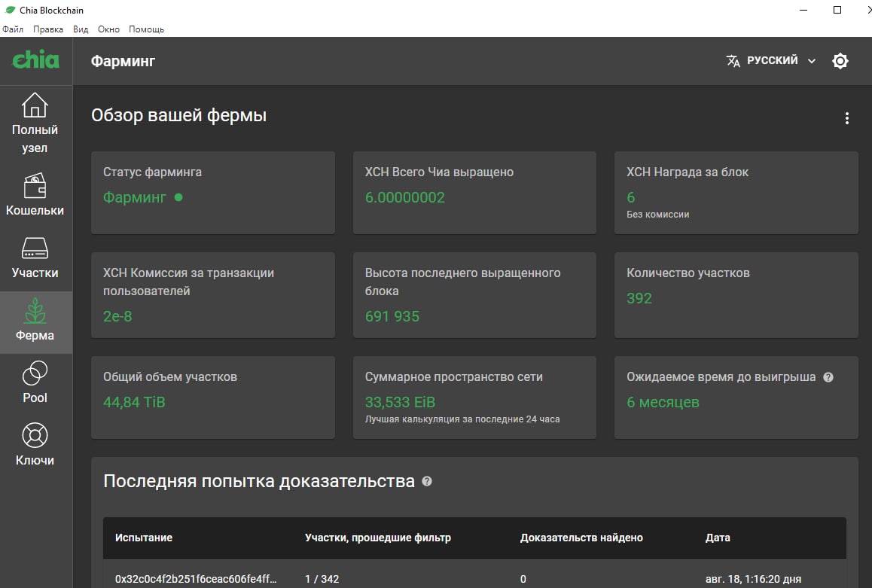
Task: Show help for last attempted proof
Action: click(426, 481)
